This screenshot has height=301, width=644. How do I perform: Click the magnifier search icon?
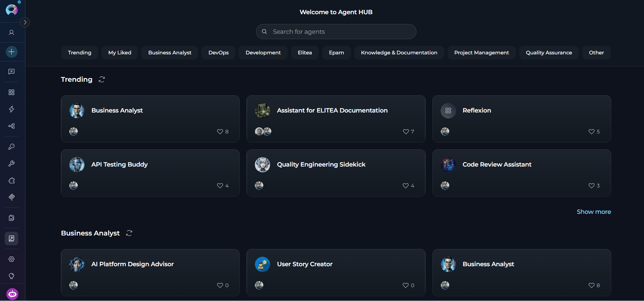265,31
